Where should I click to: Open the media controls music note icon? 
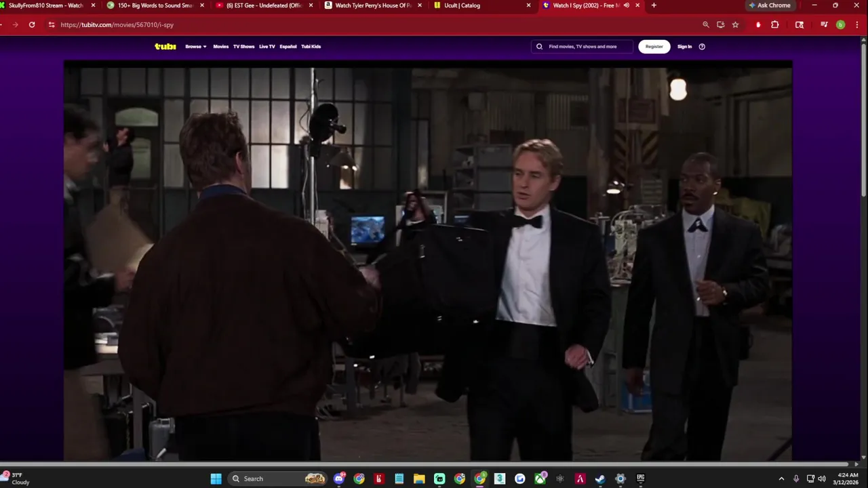(824, 24)
